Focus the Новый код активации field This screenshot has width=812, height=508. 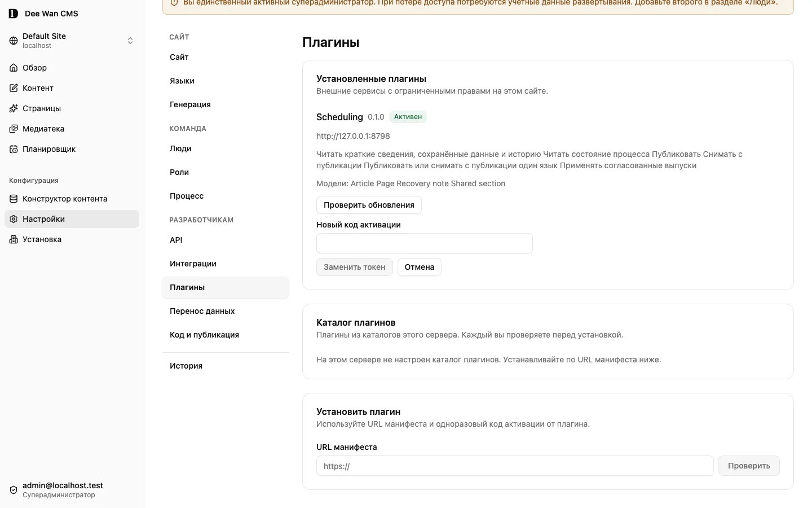click(x=425, y=243)
